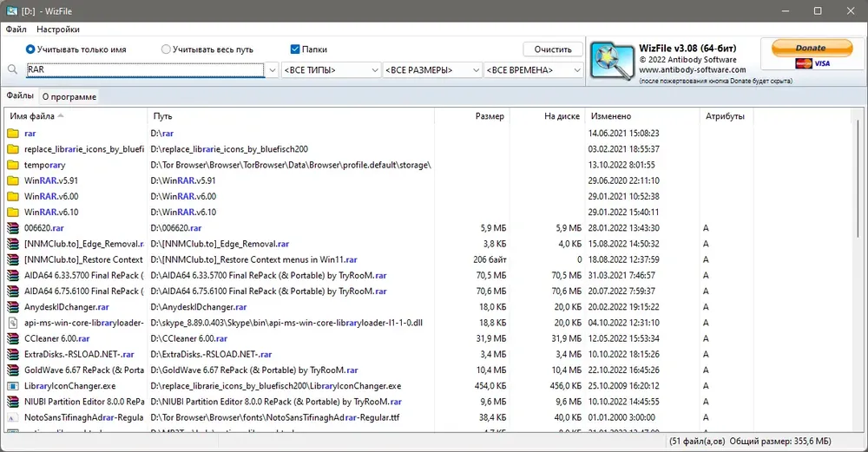Click NIUBI Partition Editor archive icon
This screenshot has width=868, height=452.
(13, 402)
